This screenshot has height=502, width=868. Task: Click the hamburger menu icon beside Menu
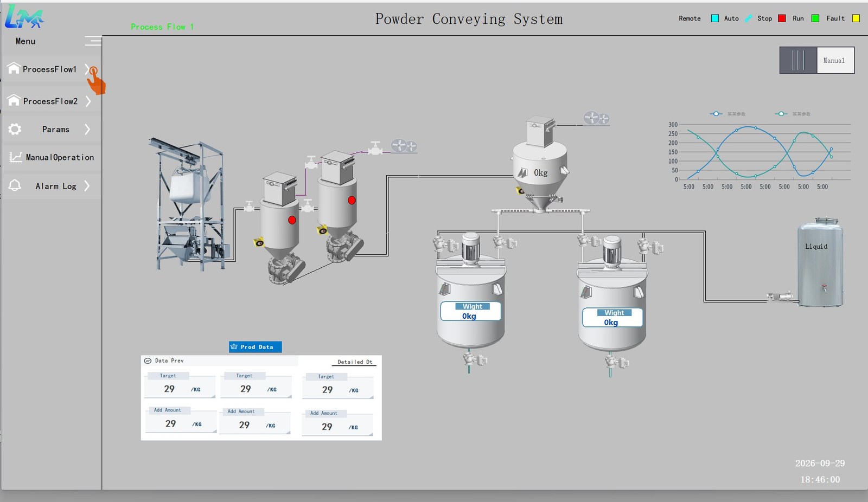click(93, 41)
